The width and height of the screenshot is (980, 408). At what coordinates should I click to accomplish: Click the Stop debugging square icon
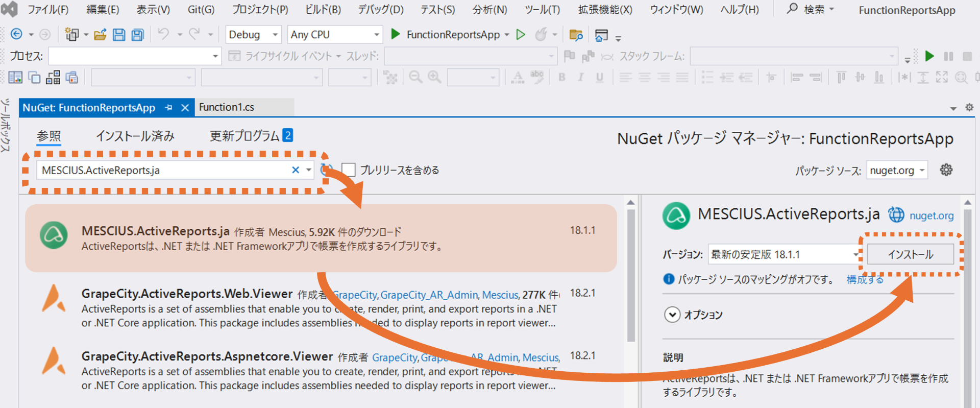(x=967, y=56)
